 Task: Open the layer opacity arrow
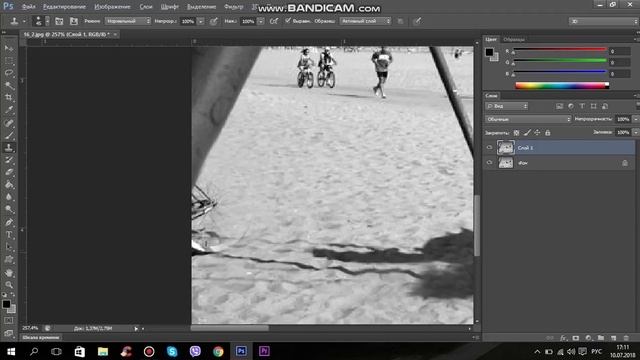click(636, 119)
